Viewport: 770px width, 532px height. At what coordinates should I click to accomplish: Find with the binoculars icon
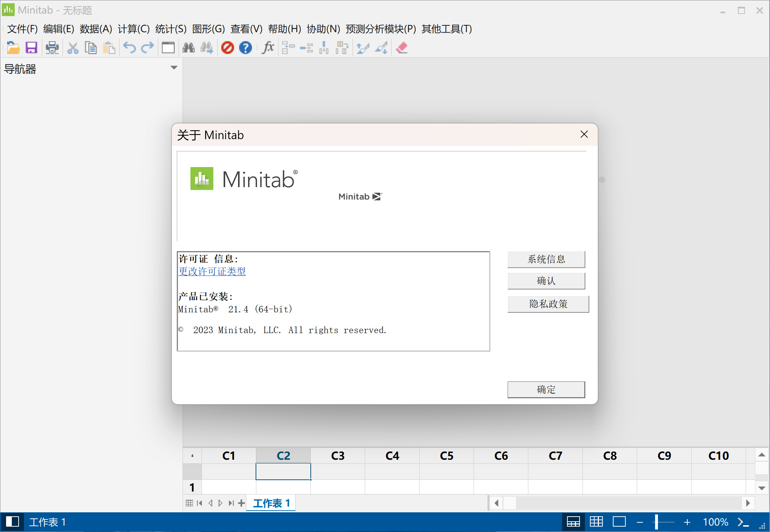189,48
